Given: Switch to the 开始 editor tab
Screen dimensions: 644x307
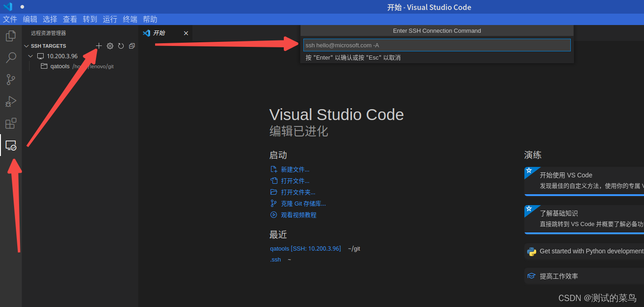Looking at the screenshot, I should point(166,33).
